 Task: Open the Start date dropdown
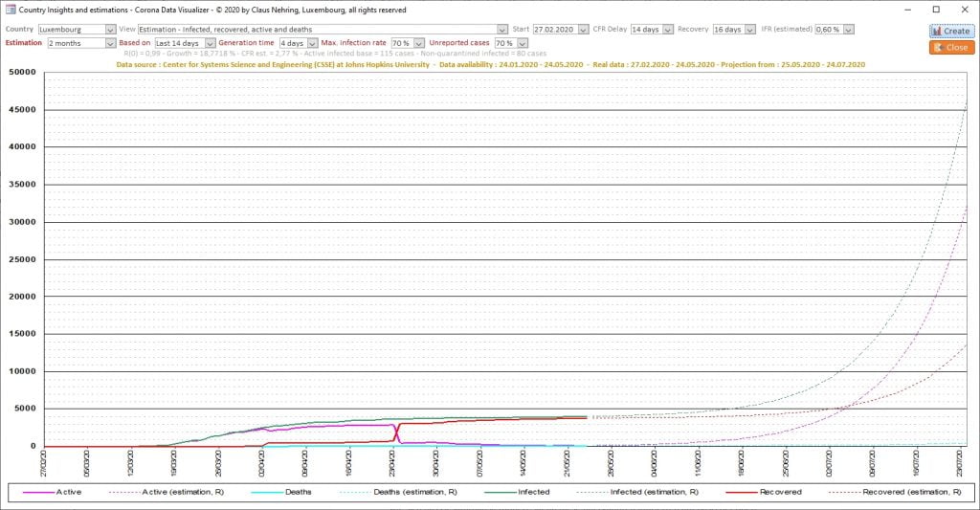tap(581, 30)
